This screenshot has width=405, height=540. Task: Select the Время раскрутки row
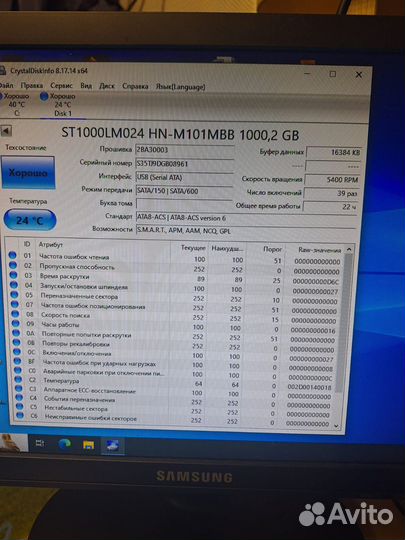(x=176, y=278)
